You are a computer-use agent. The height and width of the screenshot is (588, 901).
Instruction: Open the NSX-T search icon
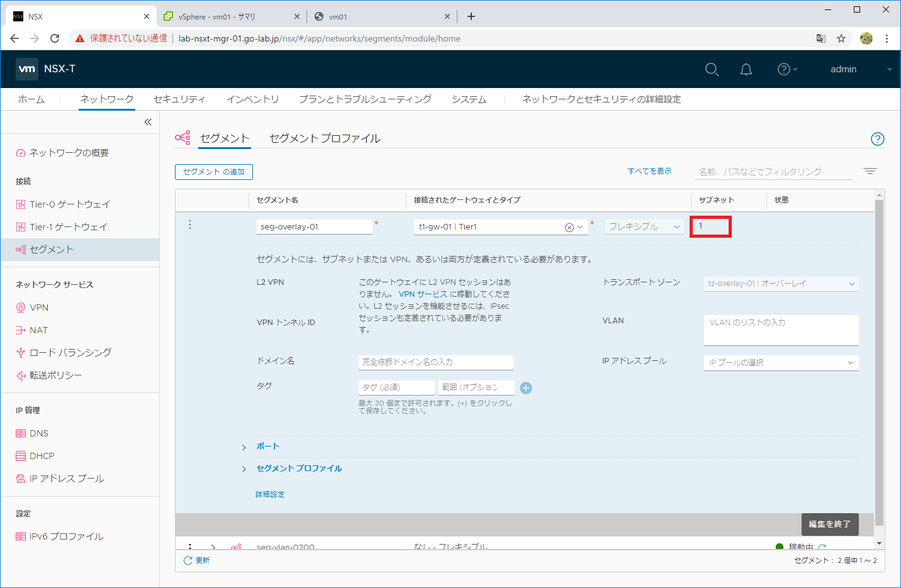(712, 69)
